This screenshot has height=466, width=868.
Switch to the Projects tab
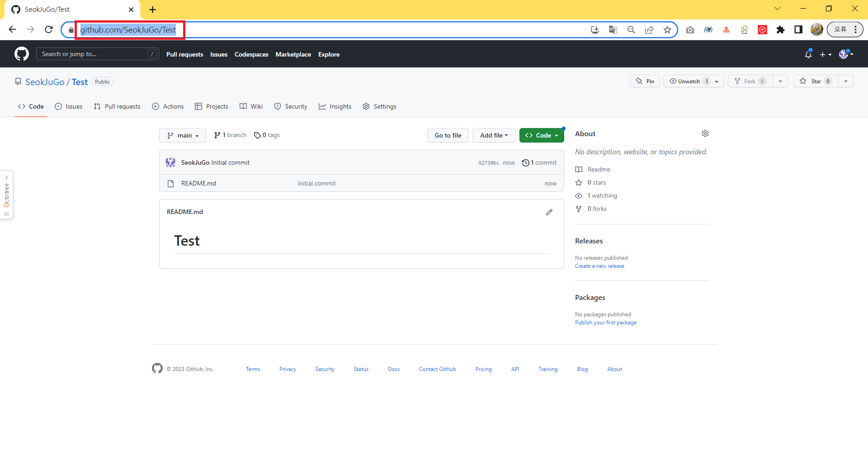(212, 106)
